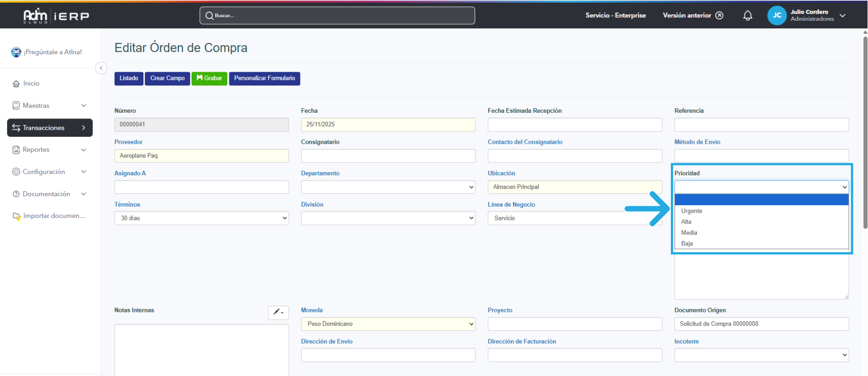868x376 pixels.
Task: Click the JC user avatar
Action: pyautogui.click(x=776, y=16)
